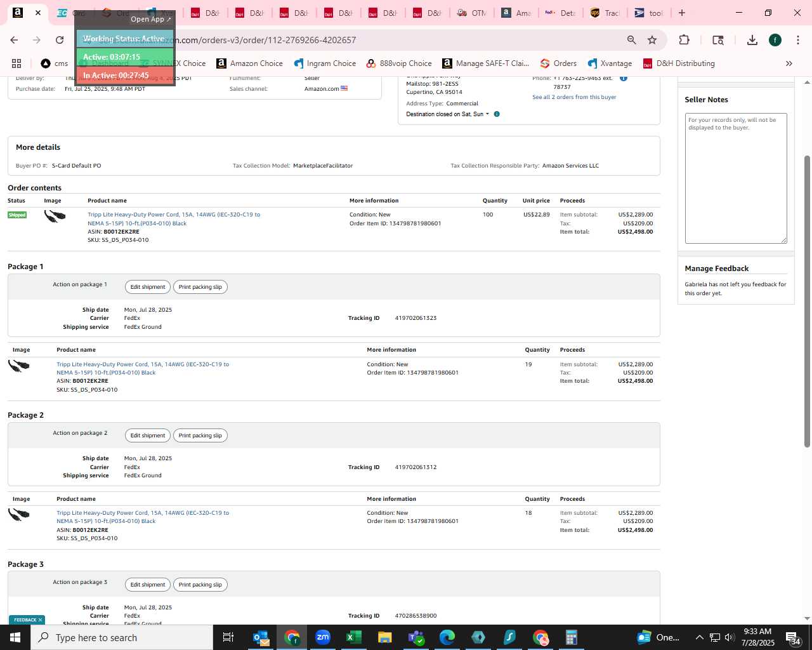This screenshot has height=650, width=812.
Task: Select tracking ID 419702061312
Action: [x=416, y=467]
